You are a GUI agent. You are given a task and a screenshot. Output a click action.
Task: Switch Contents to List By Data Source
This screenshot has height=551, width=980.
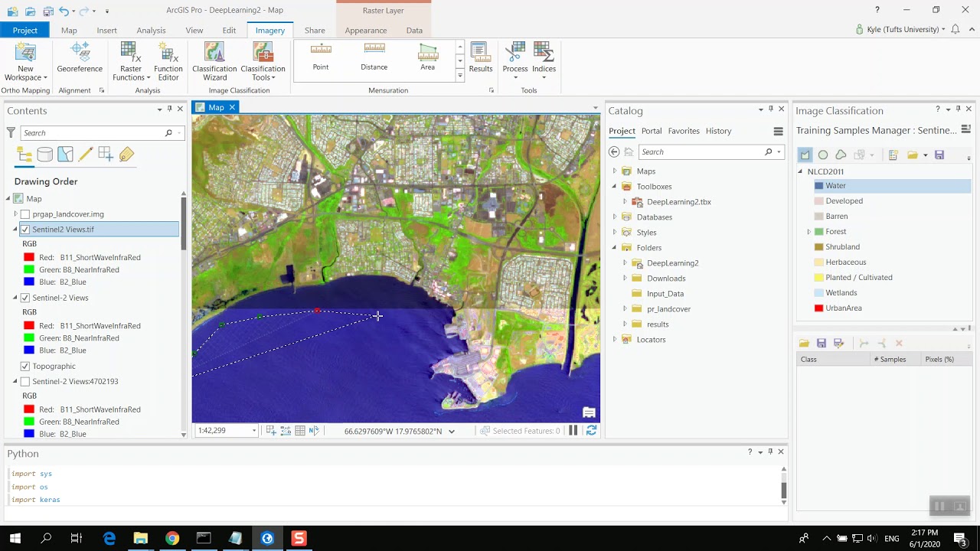click(45, 155)
